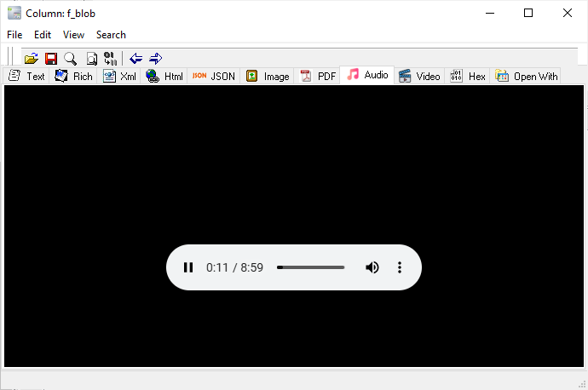Click the open file folder icon
Image resolution: width=588 pixels, height=390 pixels.
[x=32, y=58]
